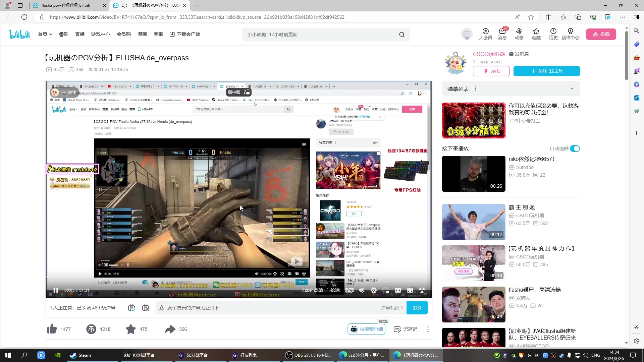Screen dimensions: 644x362
Task: Open the 游戏中心 navigation item
Action: point(100,34)
